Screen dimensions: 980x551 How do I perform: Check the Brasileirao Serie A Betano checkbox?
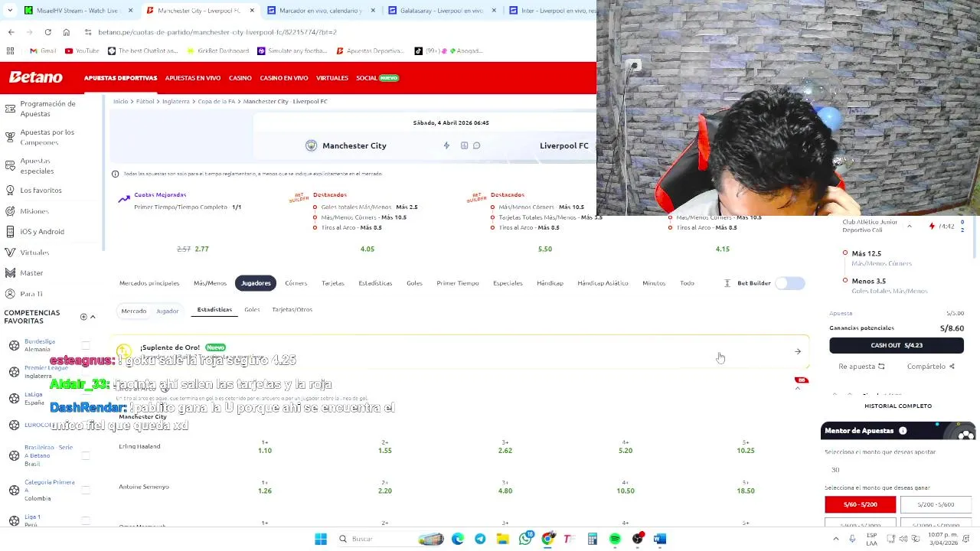click(x=86, y=455)
